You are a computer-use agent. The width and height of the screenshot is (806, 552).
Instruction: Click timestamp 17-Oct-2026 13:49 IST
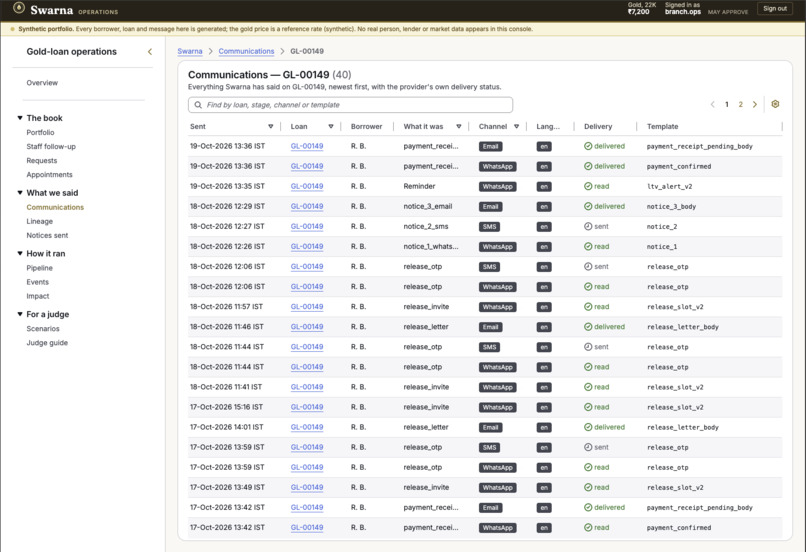pos(227,487)
